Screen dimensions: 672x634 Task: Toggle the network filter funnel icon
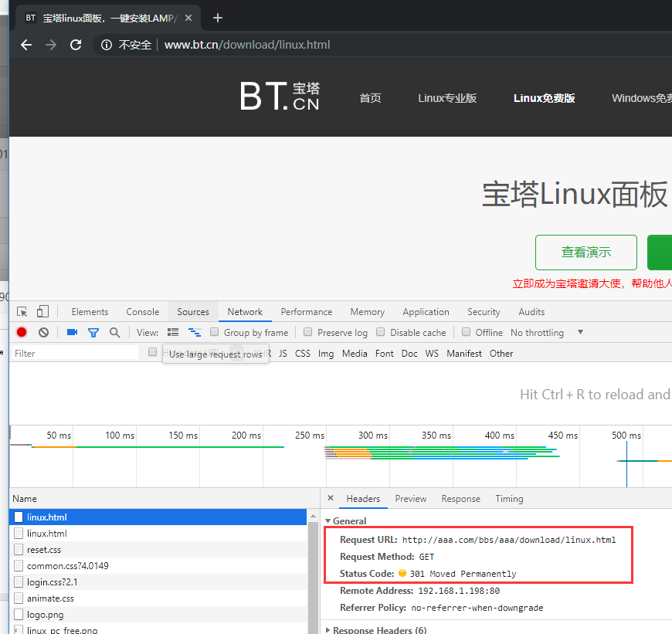(93, 333)
